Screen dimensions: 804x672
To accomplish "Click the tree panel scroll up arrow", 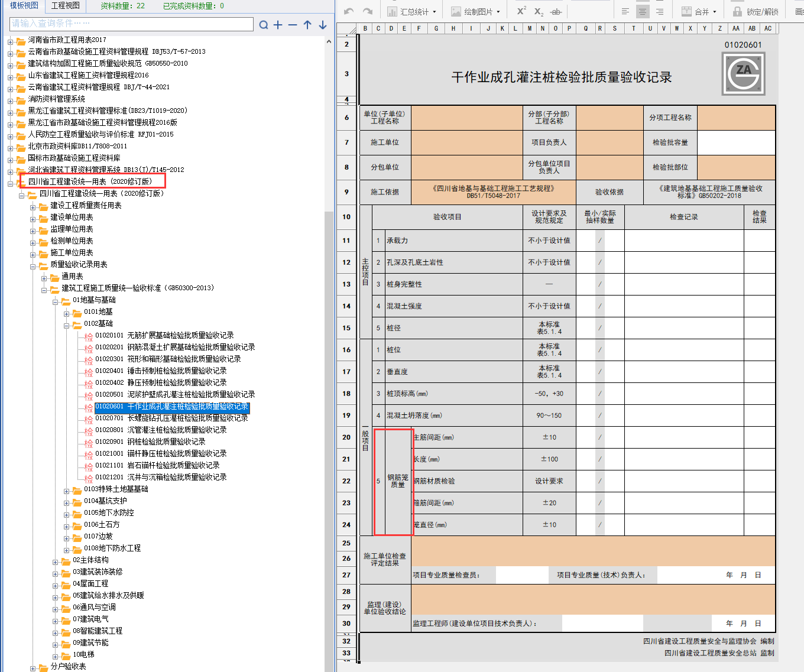I will tap(329, 43).
